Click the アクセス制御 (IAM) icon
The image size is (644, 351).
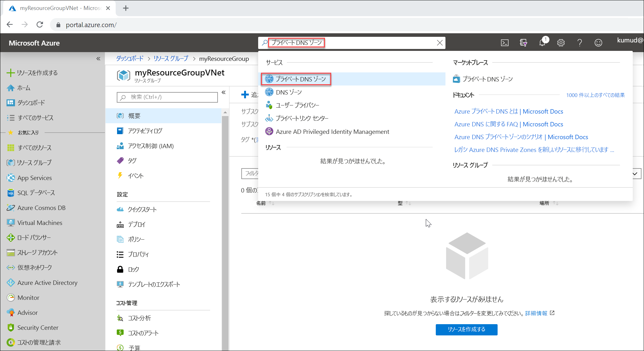pos(121,146)
